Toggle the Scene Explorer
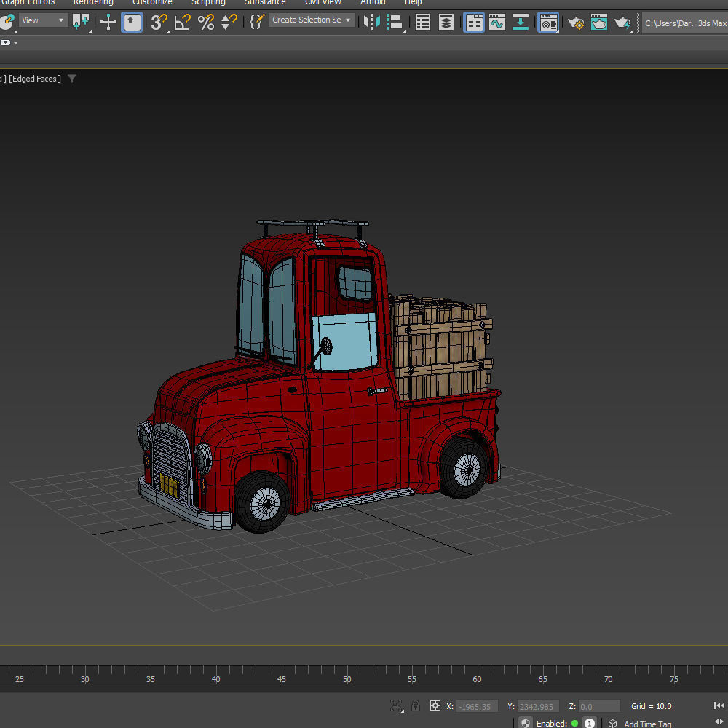Screen dimensions: 728x728 [x=423, y=22]
